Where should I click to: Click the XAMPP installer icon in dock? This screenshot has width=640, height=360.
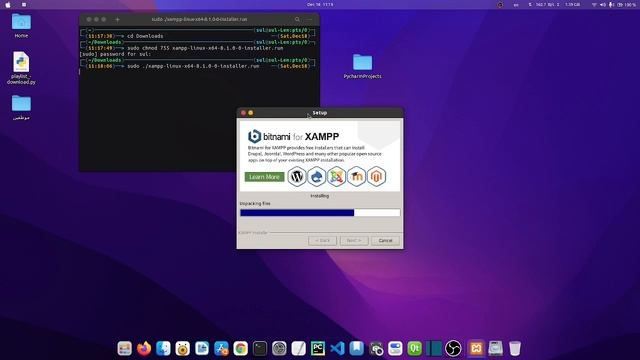tap(476, 349)
